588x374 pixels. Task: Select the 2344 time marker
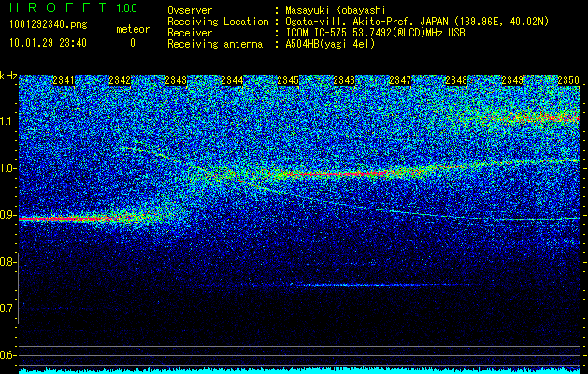(x=232, y=80)
